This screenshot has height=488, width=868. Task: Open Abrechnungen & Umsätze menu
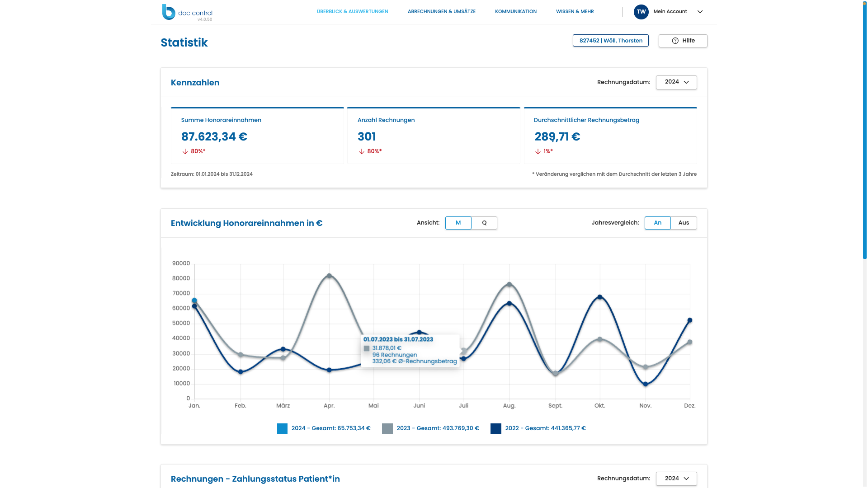pyautogui.click(x=441, y=12)
